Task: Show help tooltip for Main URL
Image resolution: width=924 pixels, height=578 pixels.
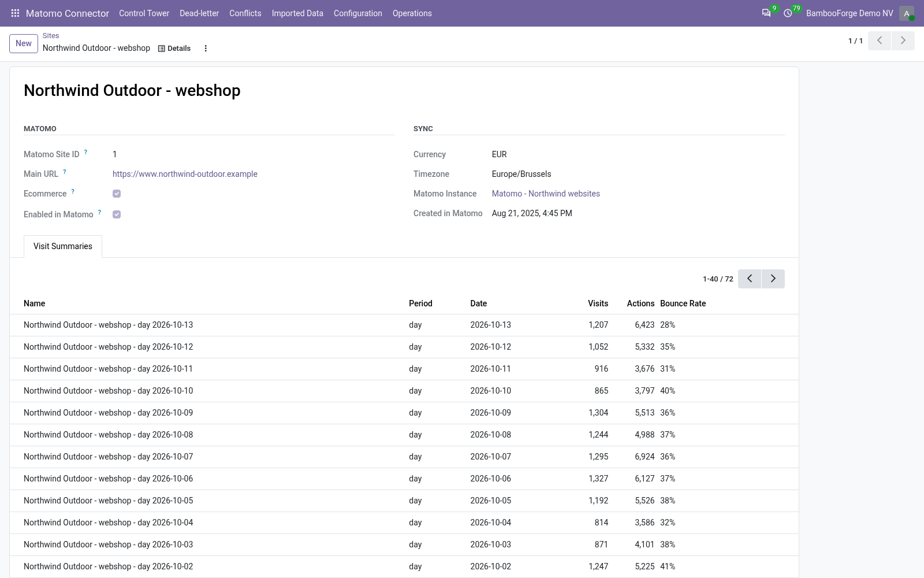Action: click(x=64, y=172)
